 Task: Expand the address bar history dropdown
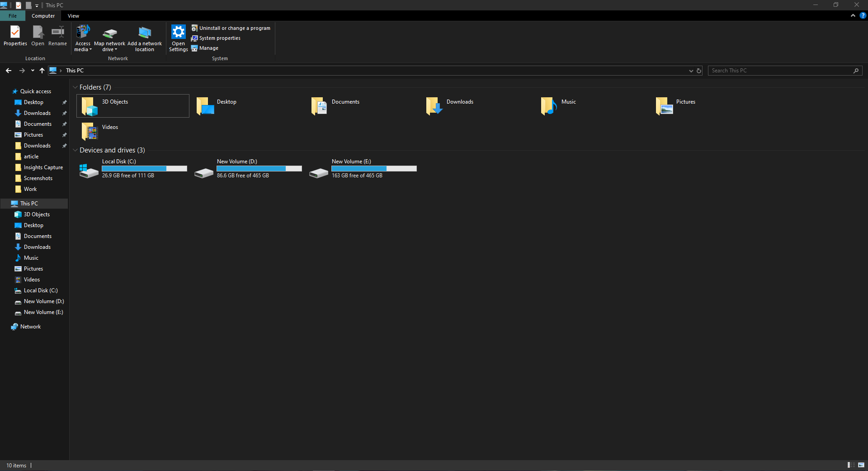click(x=691, y=71)
